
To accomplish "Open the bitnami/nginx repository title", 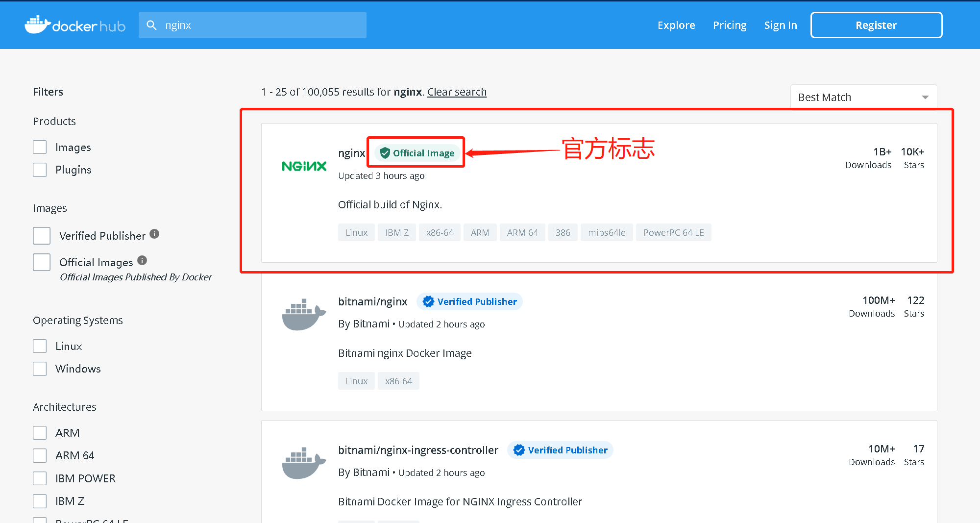I will coord(372,301).
